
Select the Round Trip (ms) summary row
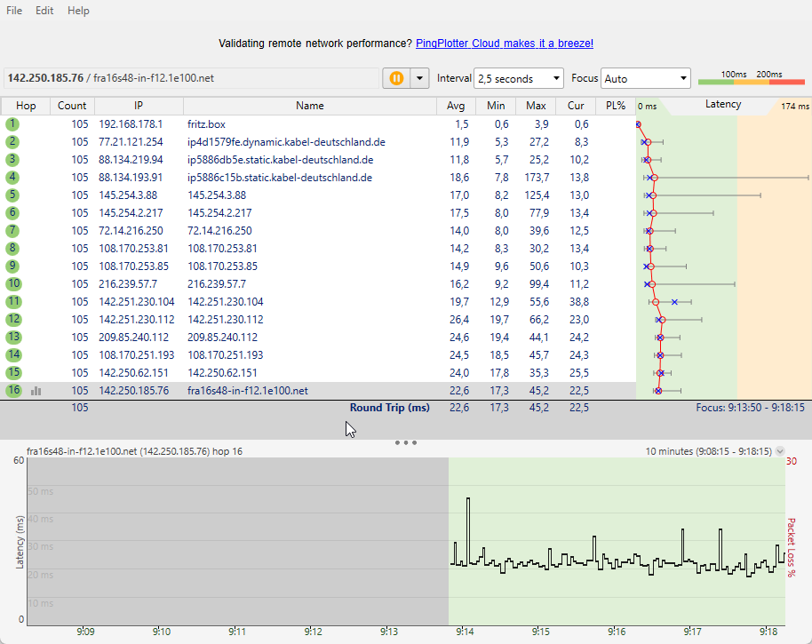point(390,407)
